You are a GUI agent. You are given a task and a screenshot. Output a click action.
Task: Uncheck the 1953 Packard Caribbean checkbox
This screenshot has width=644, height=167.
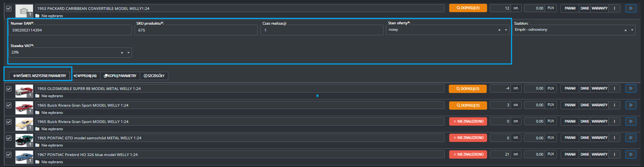coord(9,8)
